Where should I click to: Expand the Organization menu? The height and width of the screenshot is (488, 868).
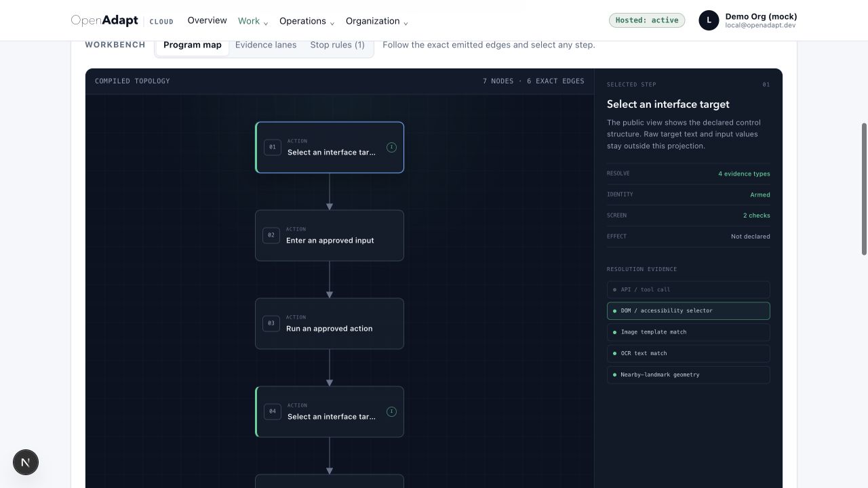point(377,21)
